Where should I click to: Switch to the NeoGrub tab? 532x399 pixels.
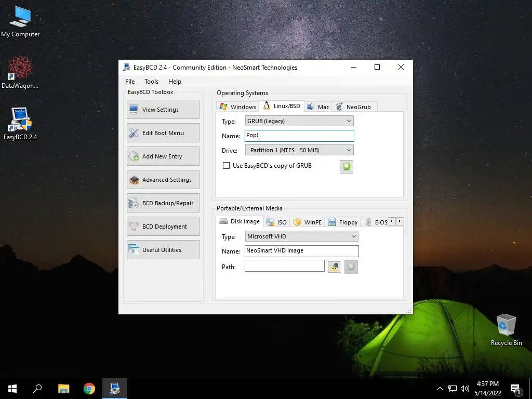click(354, 107)
